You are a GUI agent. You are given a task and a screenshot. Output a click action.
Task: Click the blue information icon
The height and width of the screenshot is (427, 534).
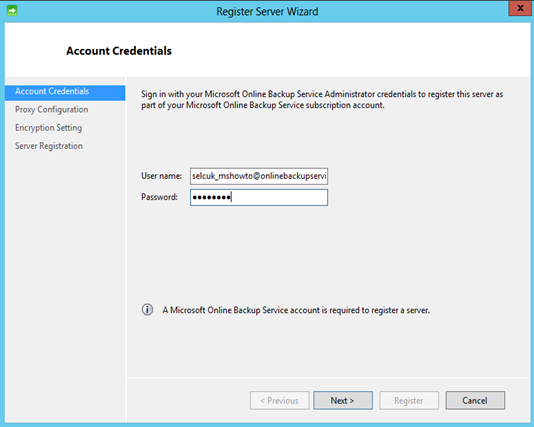[x=147, y=310]
